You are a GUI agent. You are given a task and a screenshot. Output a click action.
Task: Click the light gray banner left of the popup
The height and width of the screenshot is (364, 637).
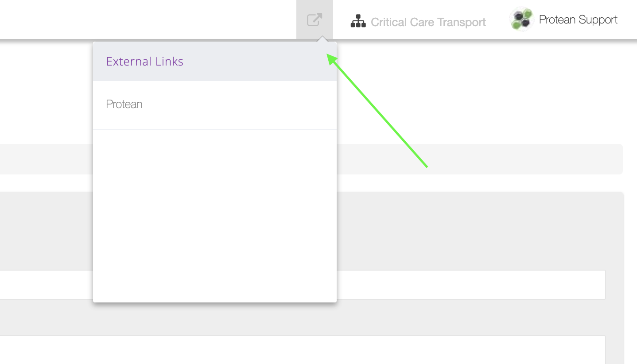[47, 159]
